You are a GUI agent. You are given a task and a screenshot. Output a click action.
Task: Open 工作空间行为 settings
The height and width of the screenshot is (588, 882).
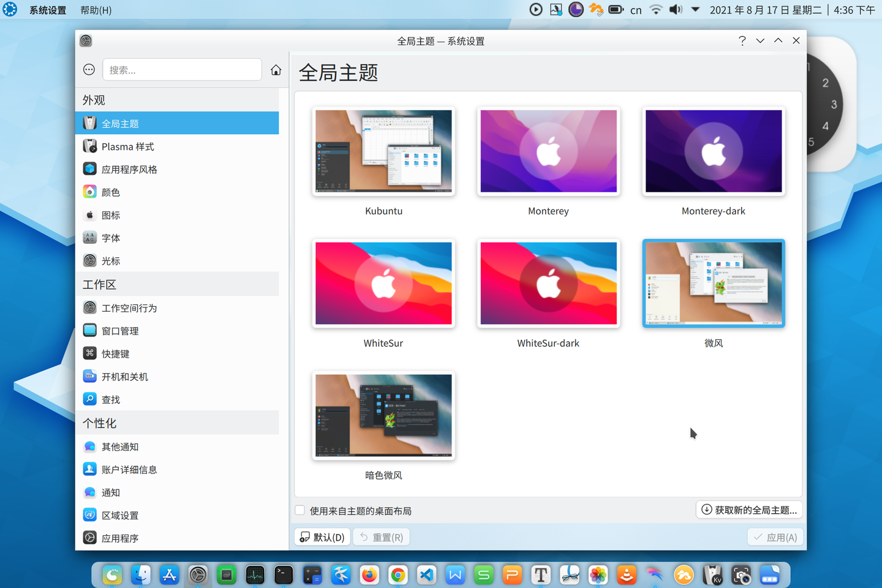177,307
